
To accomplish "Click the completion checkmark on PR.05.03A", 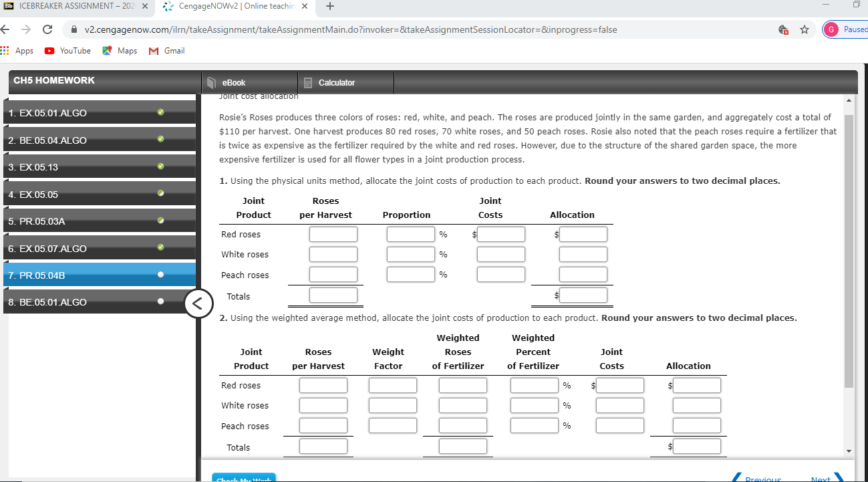I will [x=160, y=221].
